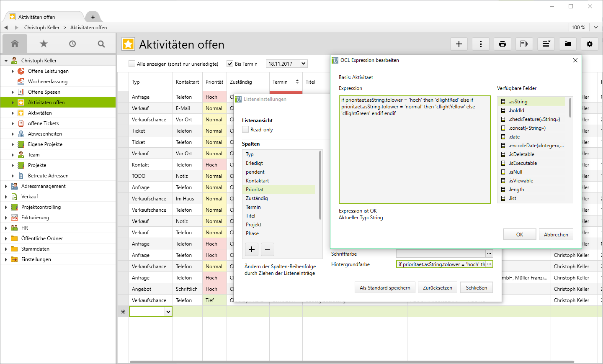Enable 'Alle anzeigen' checkbox
The height and width of the screenshot is (364, 603).
pos(132,64)
